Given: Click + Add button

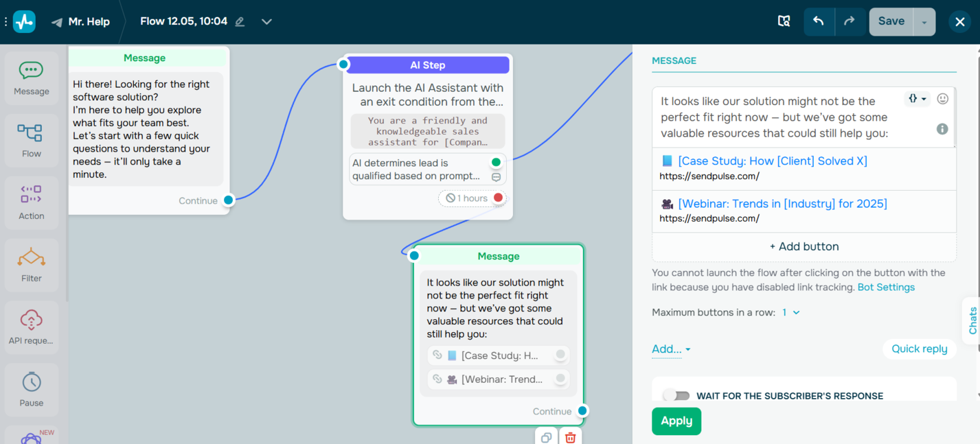Looking at the screenshot, I should tap(804, 246).
